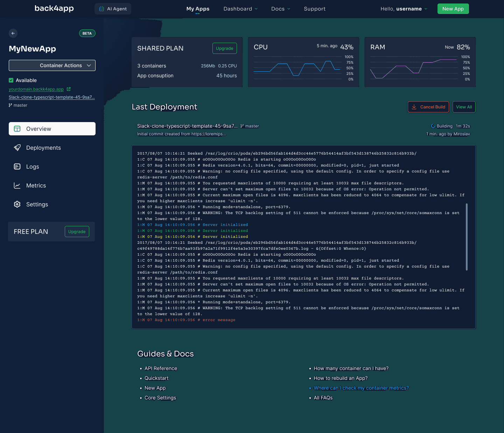Image resolution: width=504 pixels, height=433 pixels.
Task: Click the CPU usage line chart
Action: (297, 68)
